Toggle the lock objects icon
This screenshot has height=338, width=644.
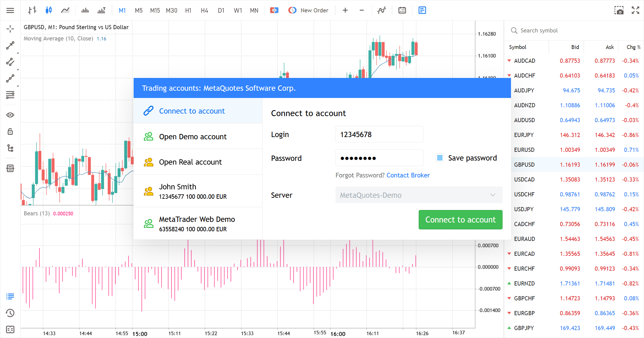pyautogui.click(x=10, y=131)
